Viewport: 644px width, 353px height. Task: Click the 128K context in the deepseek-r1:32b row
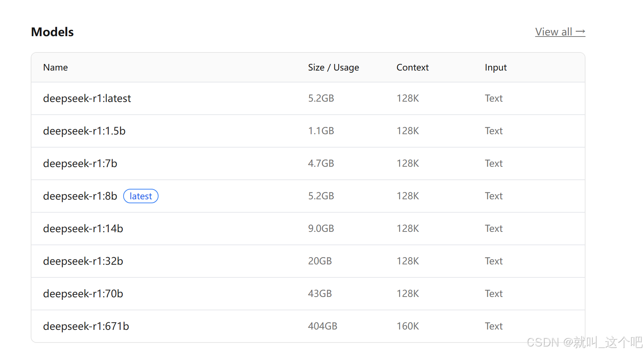coord(408,261)
